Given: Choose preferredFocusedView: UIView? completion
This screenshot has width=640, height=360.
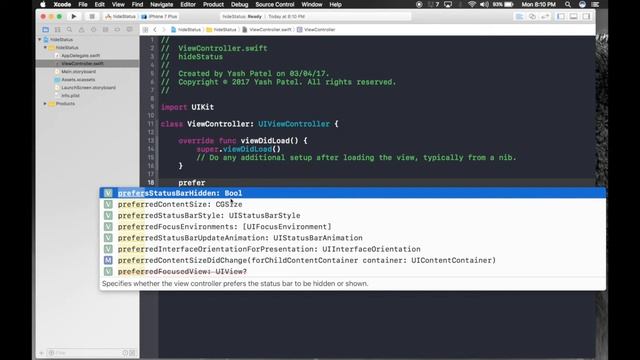Looking at the screenshot, I should [353, 271].
